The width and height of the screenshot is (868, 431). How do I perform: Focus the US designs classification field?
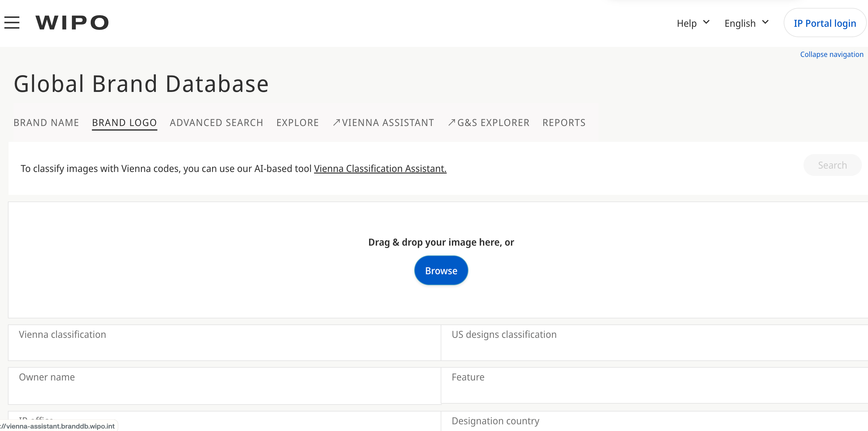coord(654,343)
